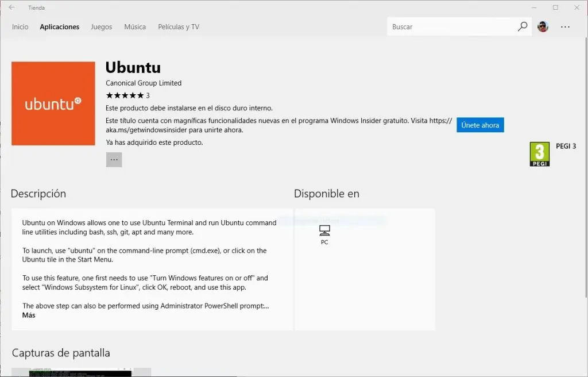Click the Ubuntu title heading
The image size is (588, 377).
coord(133,68)
